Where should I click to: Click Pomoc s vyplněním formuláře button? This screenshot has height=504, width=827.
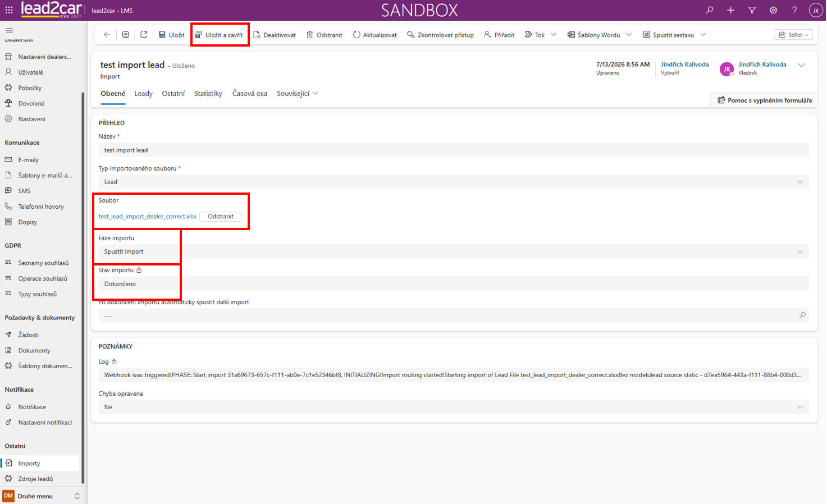[764, 100]
